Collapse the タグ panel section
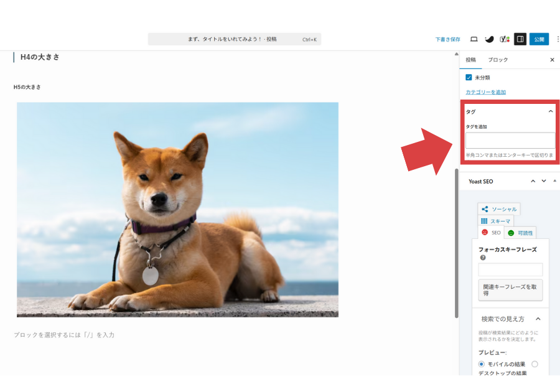 [551, 111]
